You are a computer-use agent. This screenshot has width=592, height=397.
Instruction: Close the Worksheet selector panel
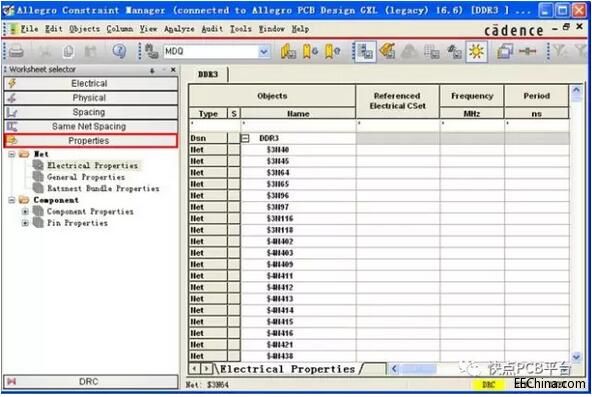(173, 69)
